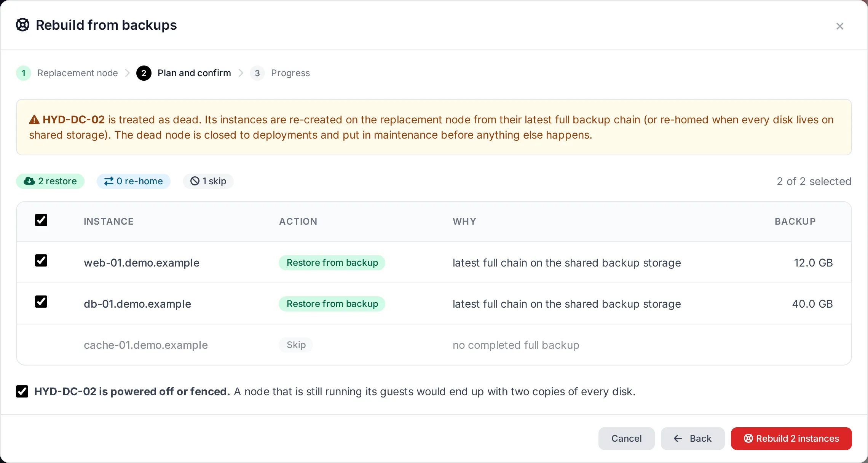Select the Plan and confirm step
The height and width of the screenshot is (463, 868).
click(x=194, y=73)
